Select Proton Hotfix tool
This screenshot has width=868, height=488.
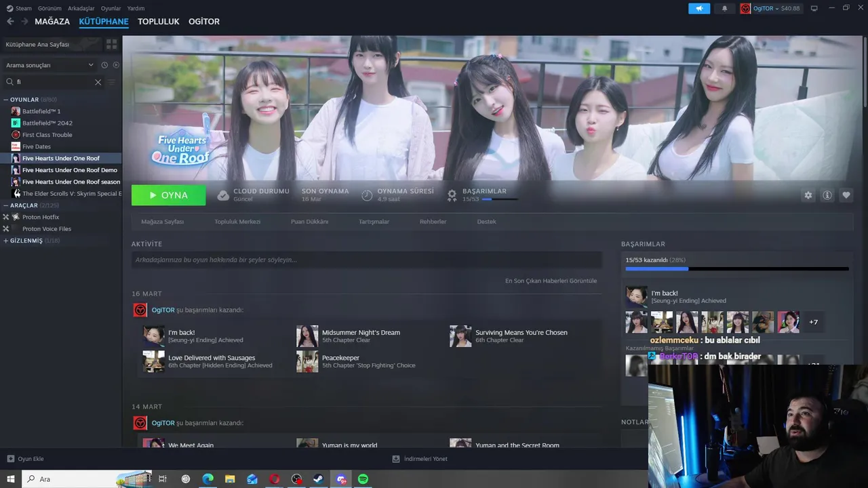click(41, 217)
